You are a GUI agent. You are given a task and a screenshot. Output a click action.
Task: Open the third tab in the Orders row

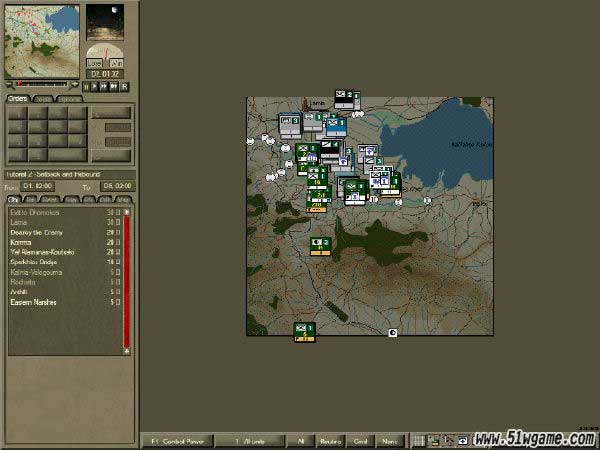pos(69,99)
